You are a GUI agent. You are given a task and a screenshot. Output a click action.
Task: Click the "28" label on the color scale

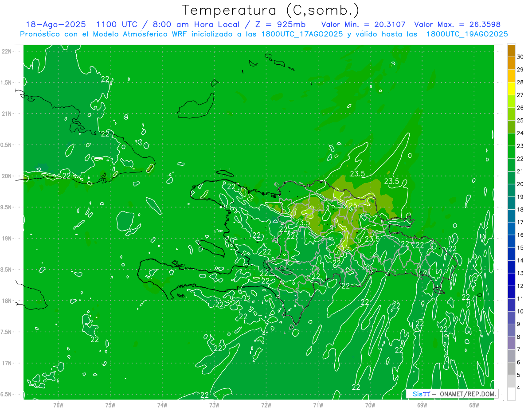coord(520,82)
